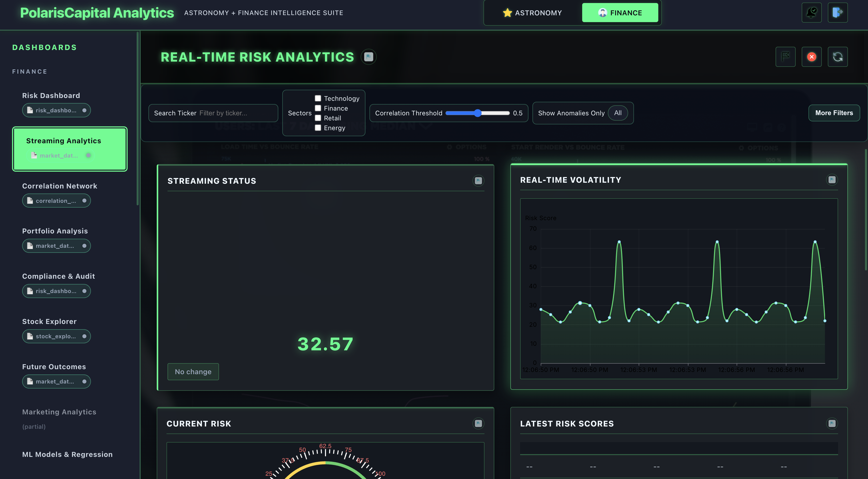
Task: Open risk_dashbo... file pill under Risk Dashboard
Action: (56, 110)
